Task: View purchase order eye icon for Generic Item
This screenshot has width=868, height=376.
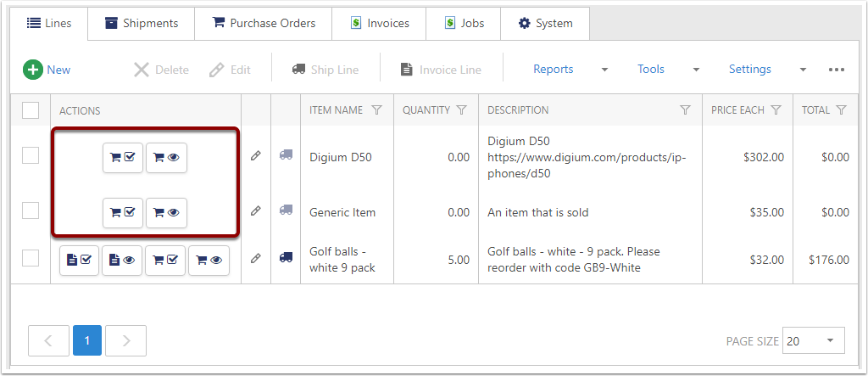Action: tap(166, 213)
